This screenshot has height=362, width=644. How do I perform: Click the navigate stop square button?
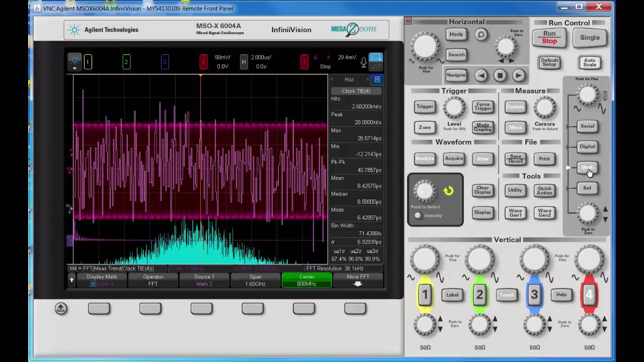coord(500,75)
